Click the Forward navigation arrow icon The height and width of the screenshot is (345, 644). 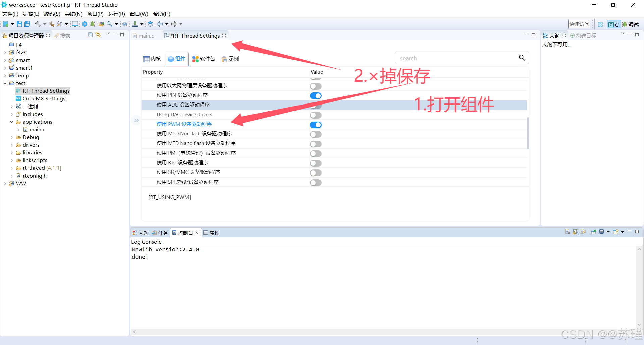click(x=174, y=24)
